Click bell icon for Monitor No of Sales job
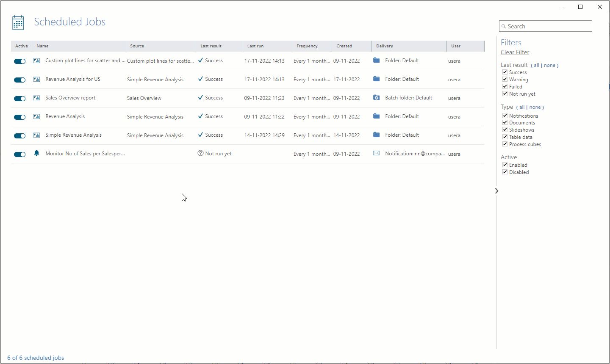Viewport: 610px width, 364px height. 37,153
